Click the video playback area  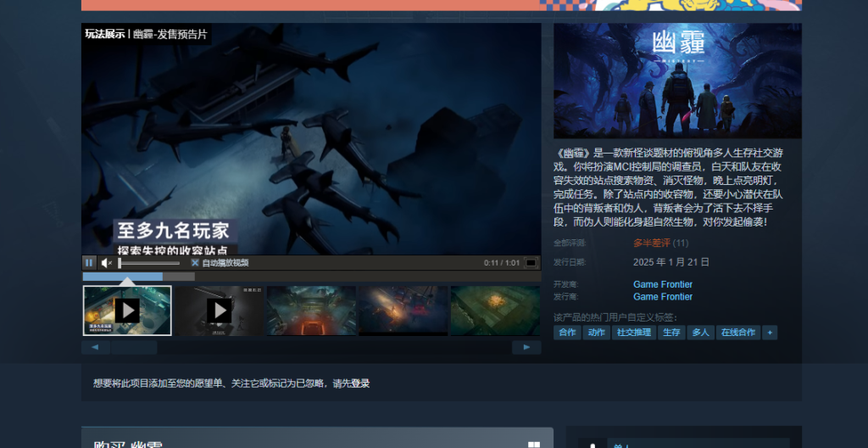311,138
